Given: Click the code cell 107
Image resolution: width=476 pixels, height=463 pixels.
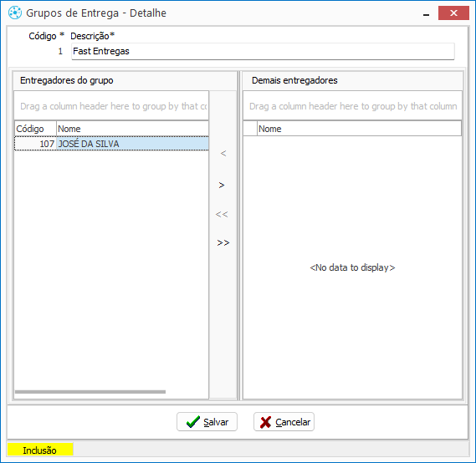Looking at the screenshot, I should pos(35,144).
